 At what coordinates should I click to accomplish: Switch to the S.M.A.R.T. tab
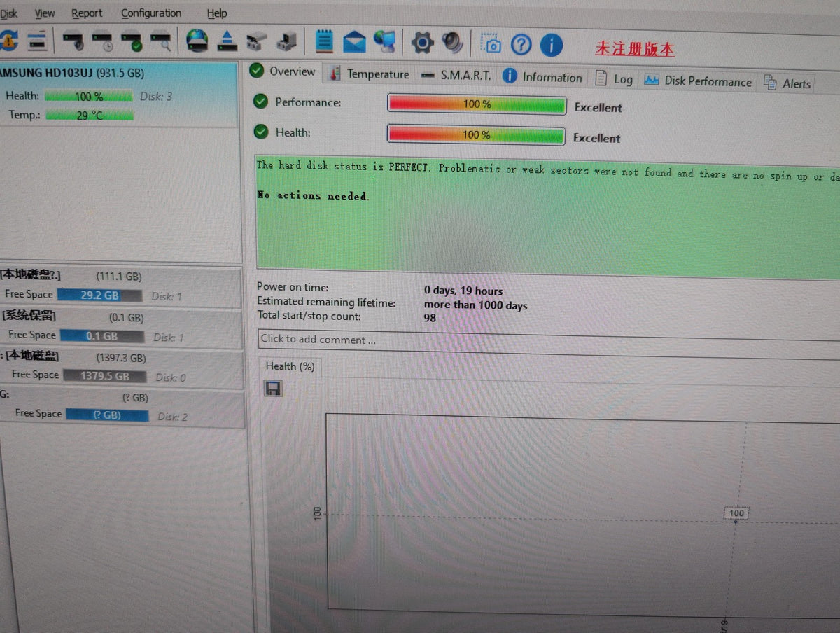(457, 75)
